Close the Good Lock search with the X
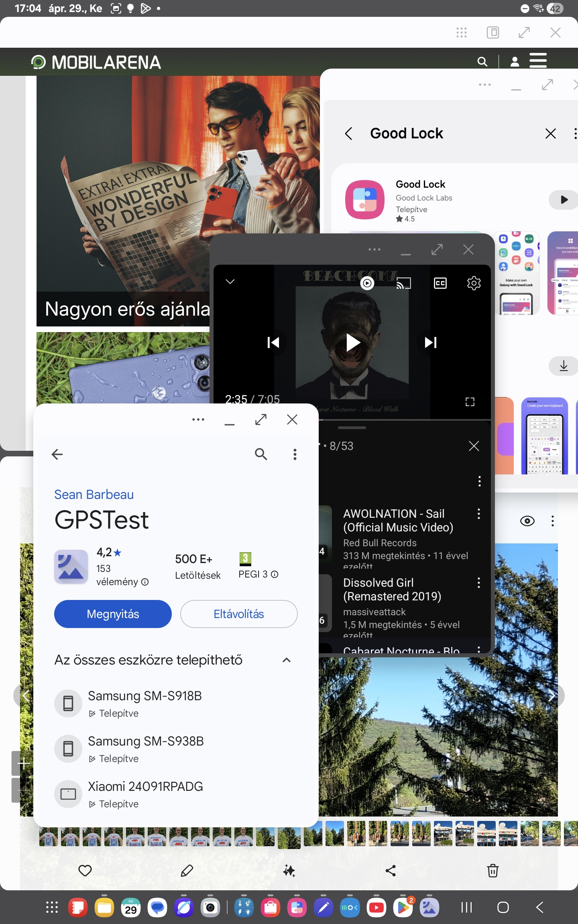This screenshot has height=924, width=578. (x=551, y=134)
